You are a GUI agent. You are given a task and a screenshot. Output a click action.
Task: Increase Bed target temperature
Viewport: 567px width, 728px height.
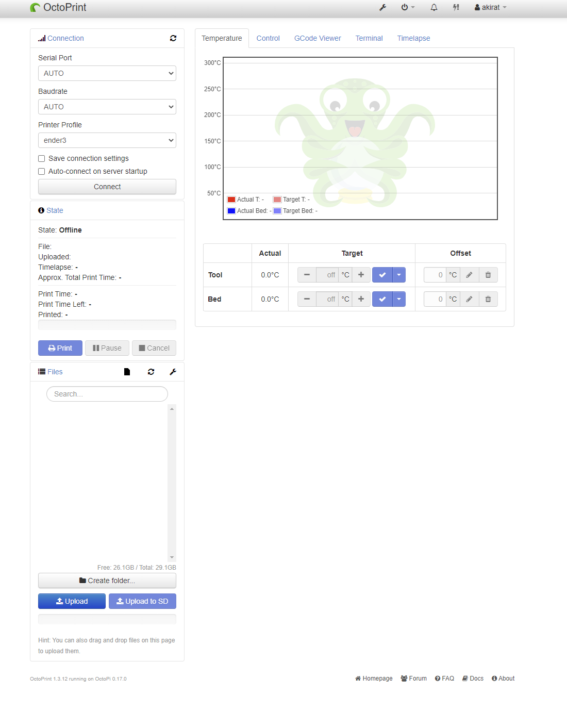pos(361,299)
